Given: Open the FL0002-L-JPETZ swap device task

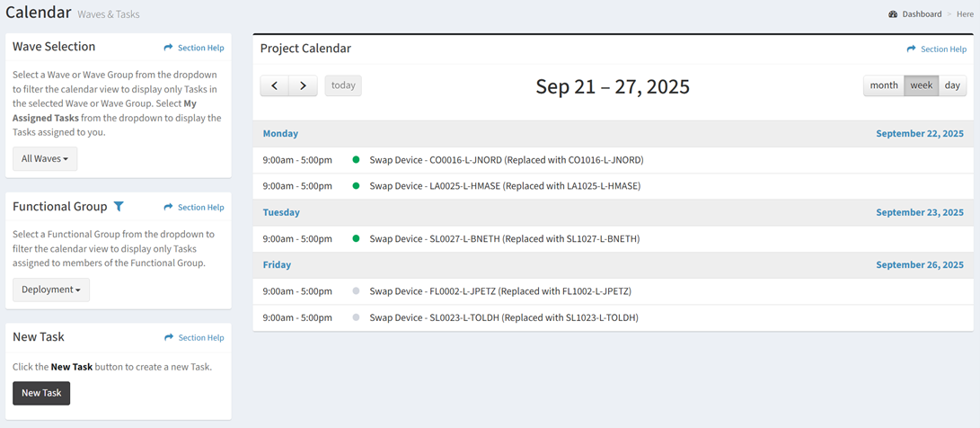Looking at the screenshot, I should pyautogui.click(x=500, y=291).
